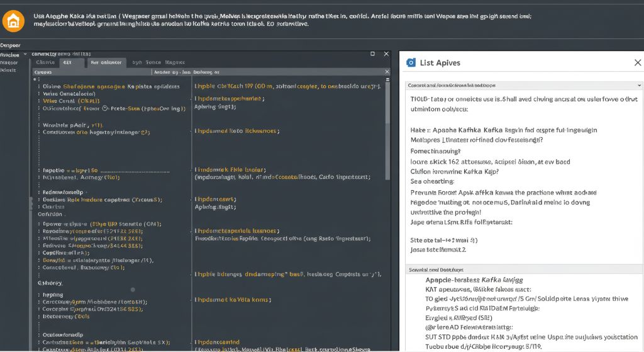Select Denpoor in the left sidebar

tap(11, 45)
